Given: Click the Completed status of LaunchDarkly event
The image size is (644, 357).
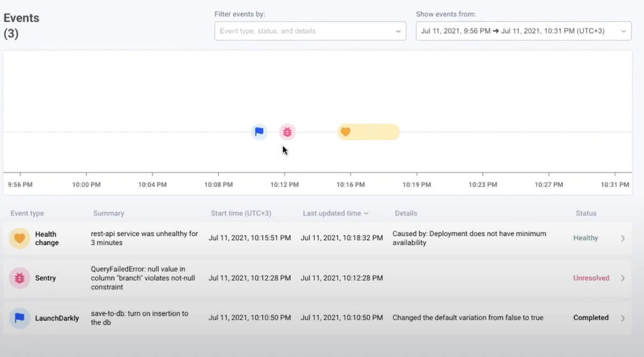Looking at the screenshot, I should pyautogui.click(x=590, y=318).
